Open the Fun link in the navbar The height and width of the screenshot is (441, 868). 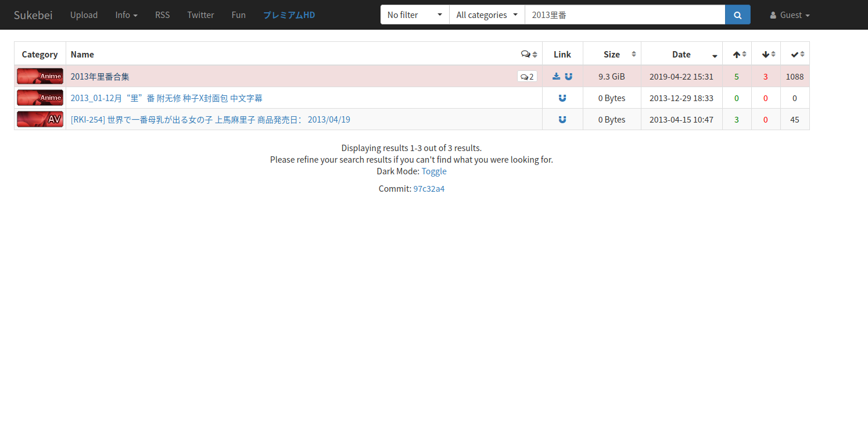coord(238,15)
